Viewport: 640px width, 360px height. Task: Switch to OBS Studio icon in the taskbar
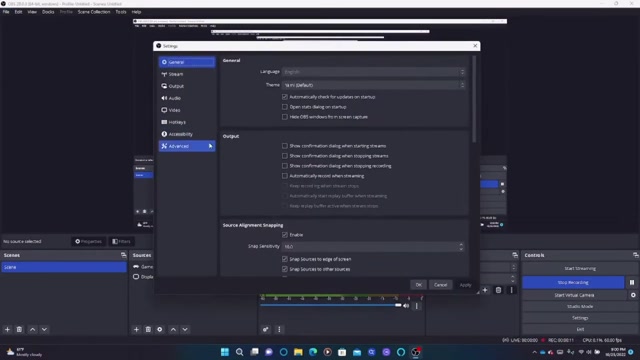(x=416, y=352)
